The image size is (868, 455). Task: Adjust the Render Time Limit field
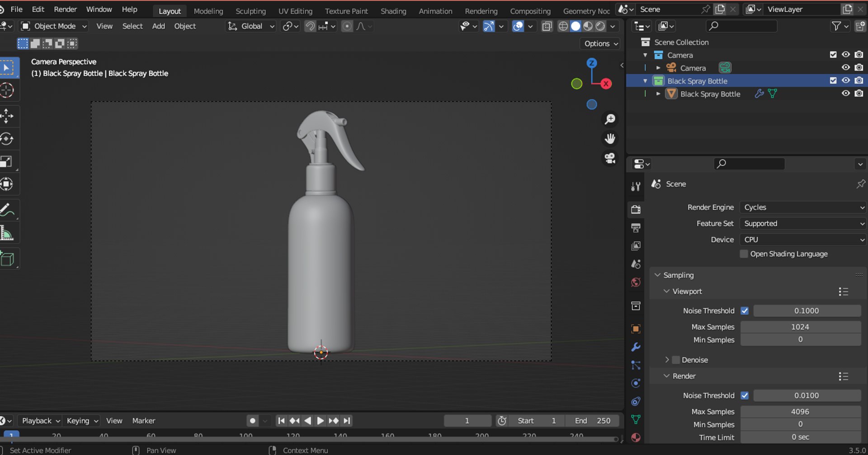click(800, 437)
